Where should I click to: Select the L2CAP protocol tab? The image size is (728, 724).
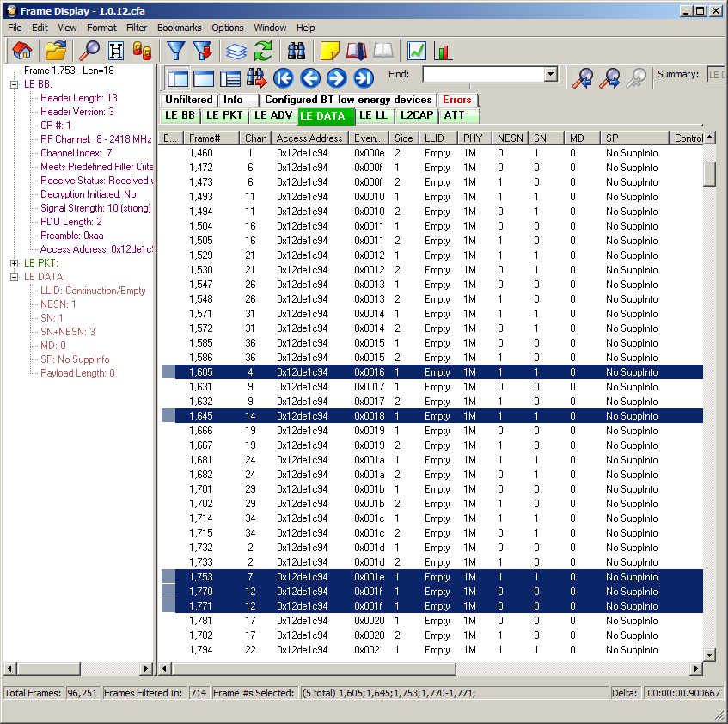(417, 115)
